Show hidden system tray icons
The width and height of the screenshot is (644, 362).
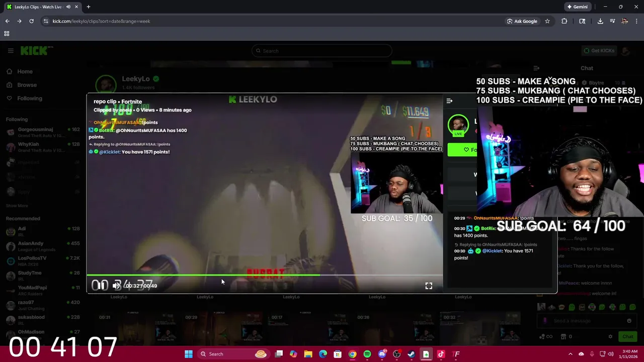[570, 354]
